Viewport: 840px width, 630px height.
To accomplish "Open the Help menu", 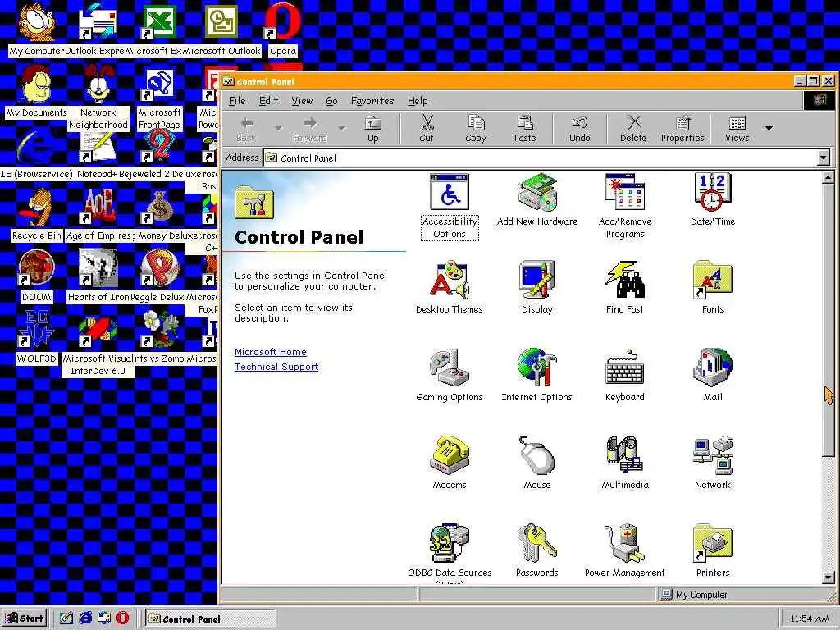I will [x=418, y=101].
